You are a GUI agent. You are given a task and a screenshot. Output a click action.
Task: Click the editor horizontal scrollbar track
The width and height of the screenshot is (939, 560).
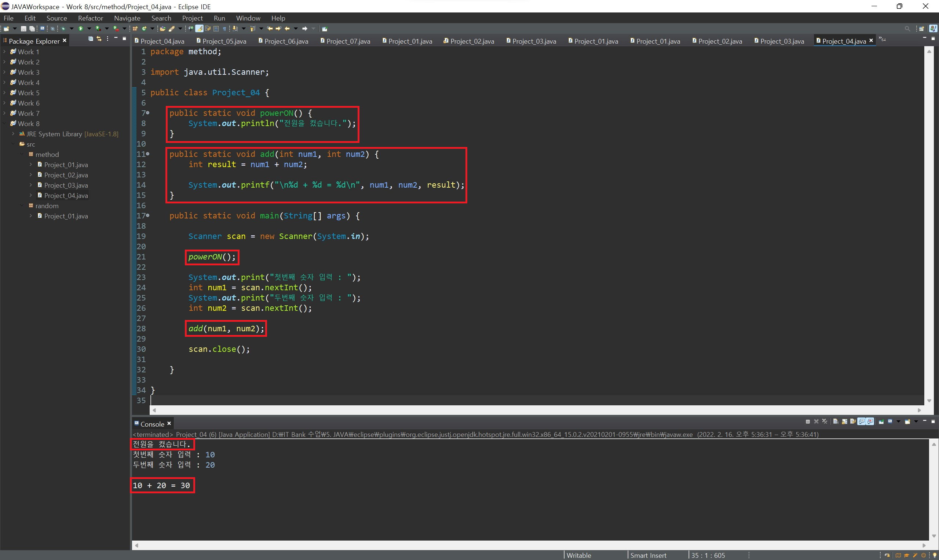point(529,410)
